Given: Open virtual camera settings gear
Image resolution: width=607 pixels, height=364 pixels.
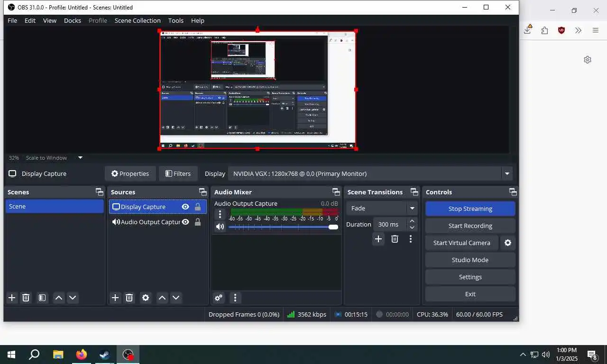Looking at the screenshot, I should [x=508, y=243].
